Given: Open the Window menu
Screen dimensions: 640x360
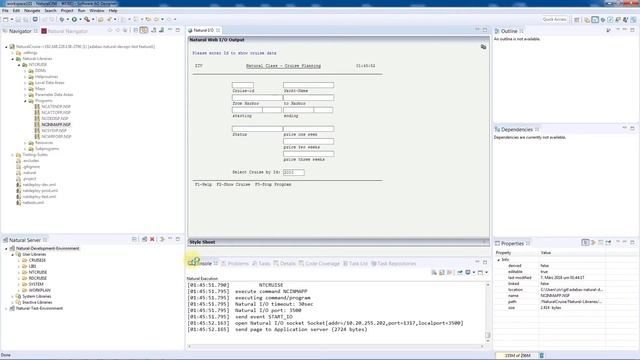Looking at the screenshot, I should [97, 11].
